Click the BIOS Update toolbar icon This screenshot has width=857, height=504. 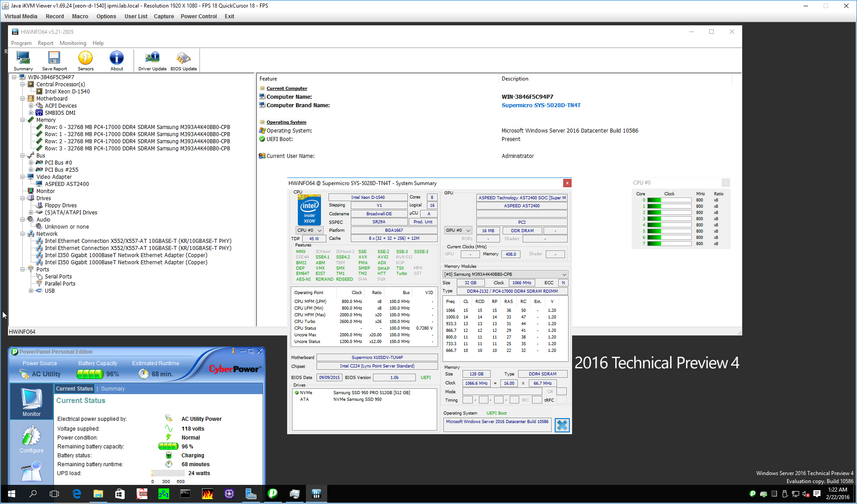click(x=183, y=61)
